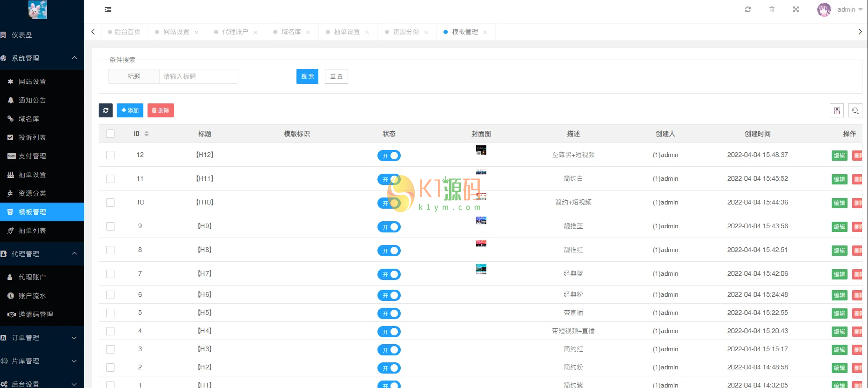Click the sidebar collapse menu icon
This screenshot has width=868, height=388.
click(x=108, y=9)
